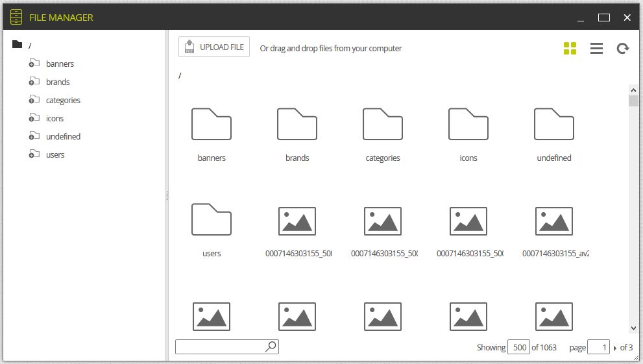This screenshot has width=643, height=364.
Task: Switch to list view layout
Action: pyautogui.click(x=596, y=49)
